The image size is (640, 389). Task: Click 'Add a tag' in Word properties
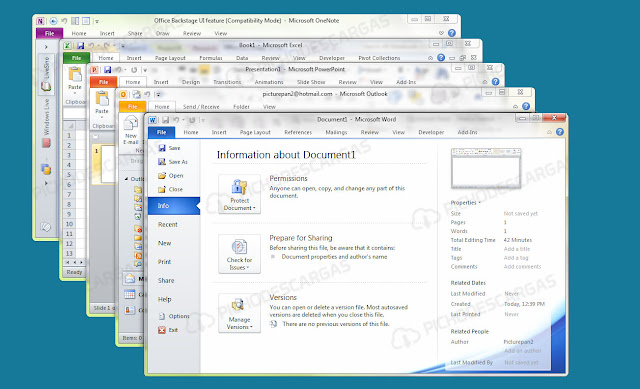[516, 258]
